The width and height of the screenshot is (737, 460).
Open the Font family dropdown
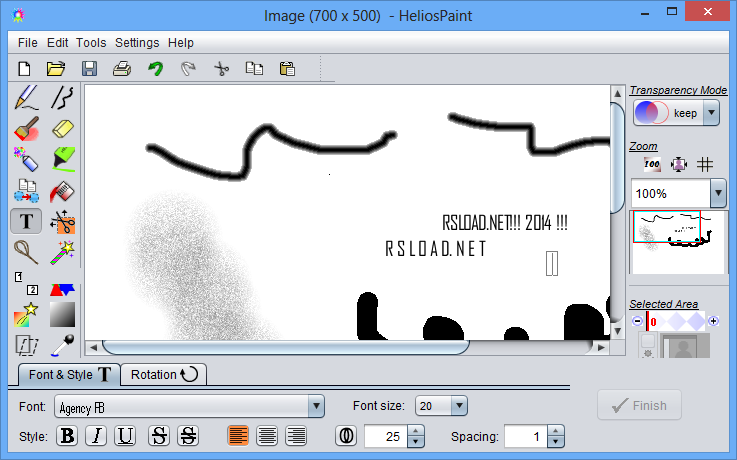[x=316, y=406]
